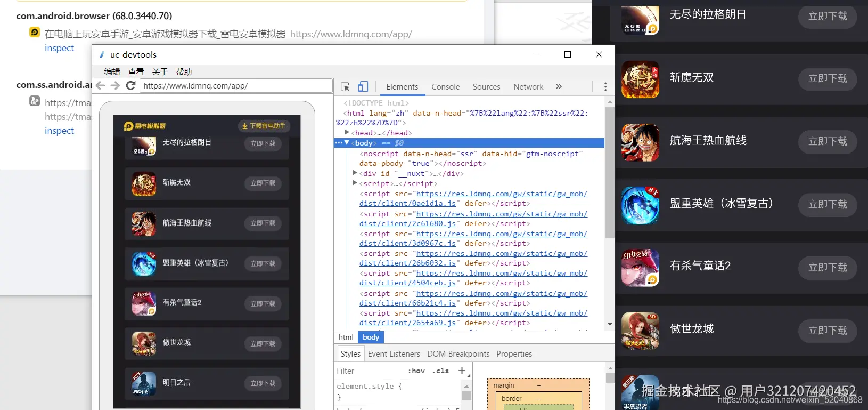This screenshot has width=868, height=410.
Task: Click the com.android.browser page favicon
Action: tap(35, 33)
